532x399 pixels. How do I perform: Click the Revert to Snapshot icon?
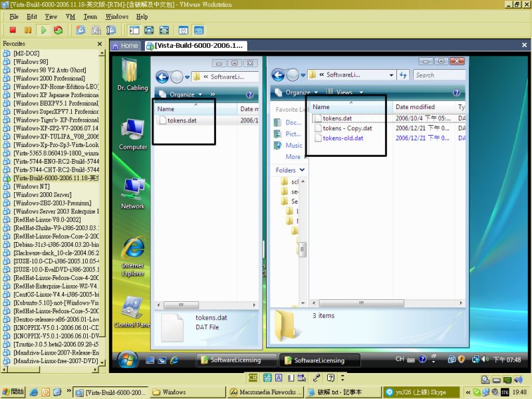point(96,30)
